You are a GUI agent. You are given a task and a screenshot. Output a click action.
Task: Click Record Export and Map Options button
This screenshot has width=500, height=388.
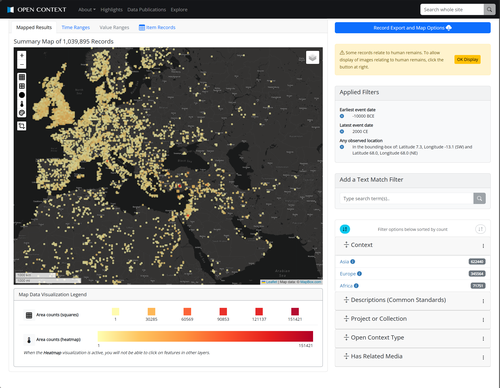coord(413,28)
